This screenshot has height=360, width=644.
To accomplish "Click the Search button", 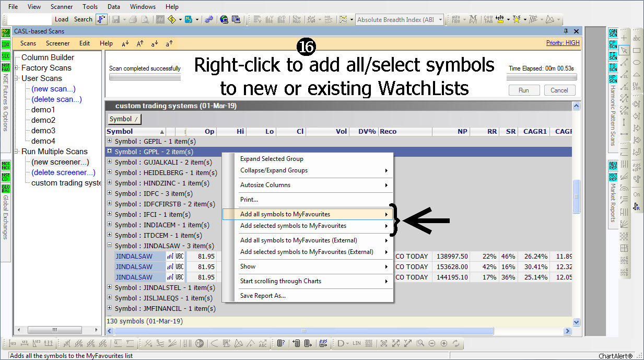I will point(83,19).
